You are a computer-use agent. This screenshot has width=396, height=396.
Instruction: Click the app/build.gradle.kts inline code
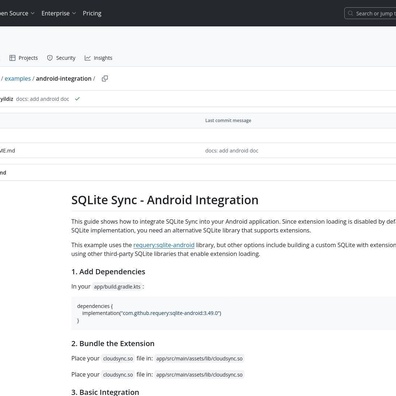(x=117, y=287)
